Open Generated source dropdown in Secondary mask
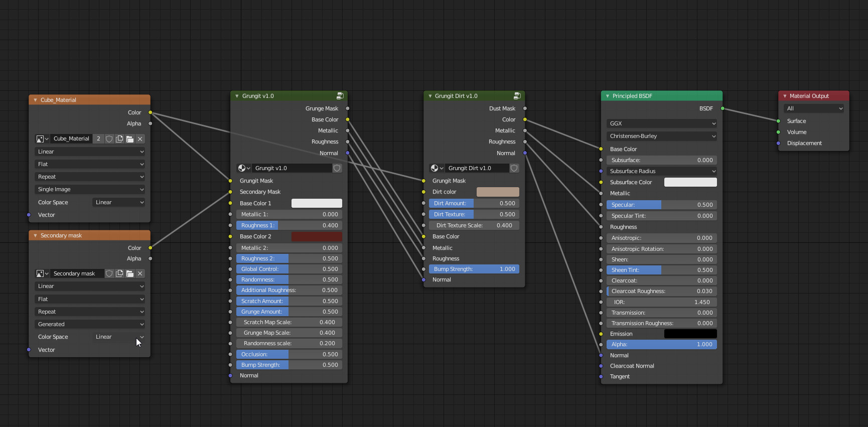 click(x=90, y=324)
